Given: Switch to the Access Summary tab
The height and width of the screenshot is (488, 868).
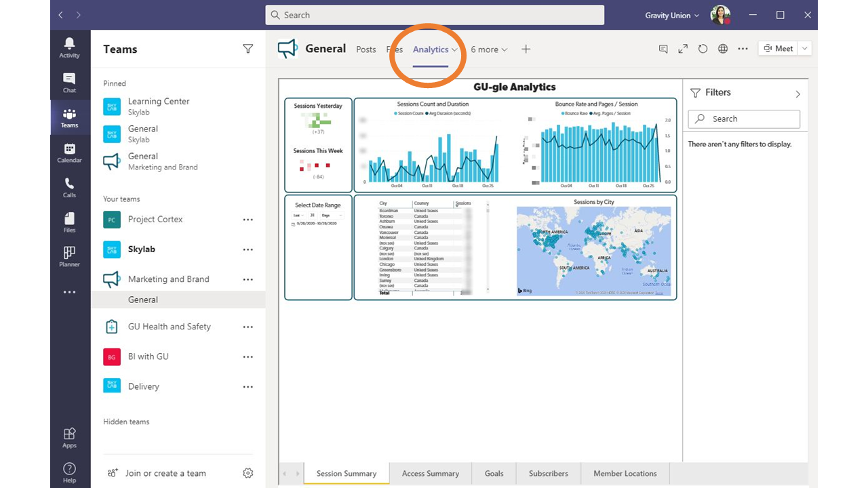Looking at the screenshot, I should coord(431,473).
